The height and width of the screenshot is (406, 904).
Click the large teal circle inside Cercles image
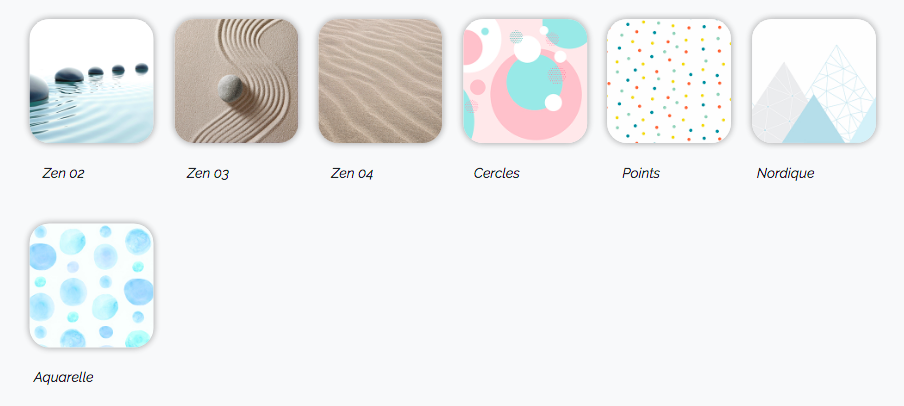(x=532, y=84)
